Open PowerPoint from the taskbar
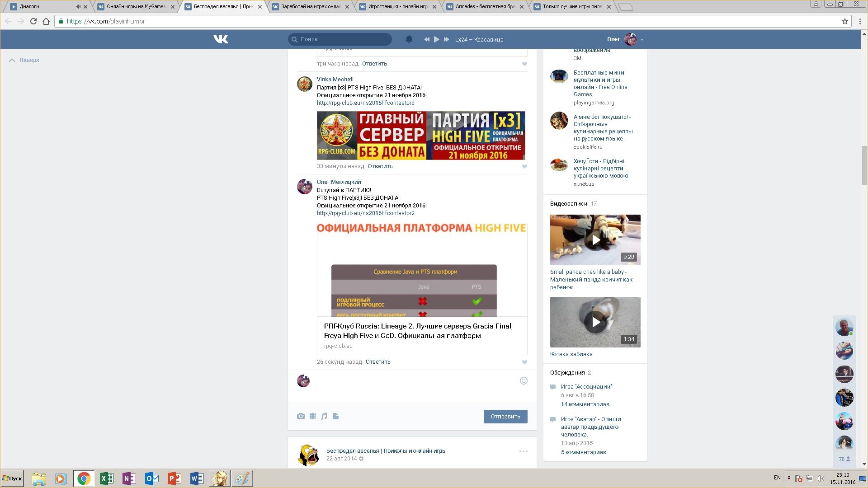The width and height of the screenshot is (868, 488). pos(174,479)
